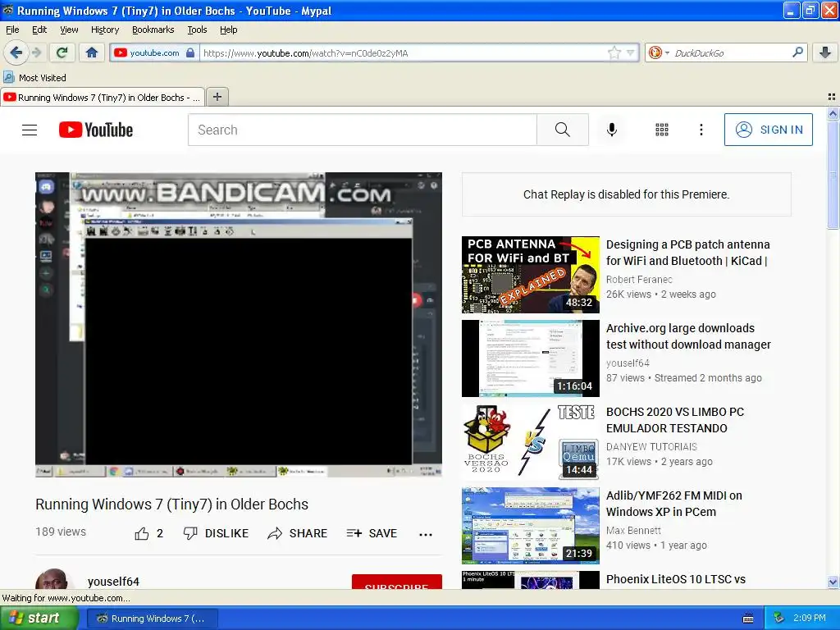Click the YouTube logo
840x630 pixels.
point(96,130)
